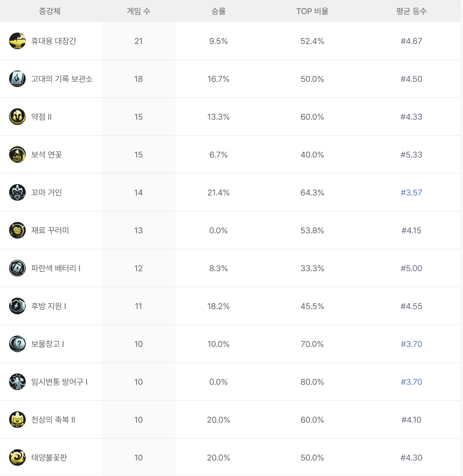Screen dimensions: 463x476
Task: Click the 꼬마 거인 augment icon
Action: pos(17,192)
